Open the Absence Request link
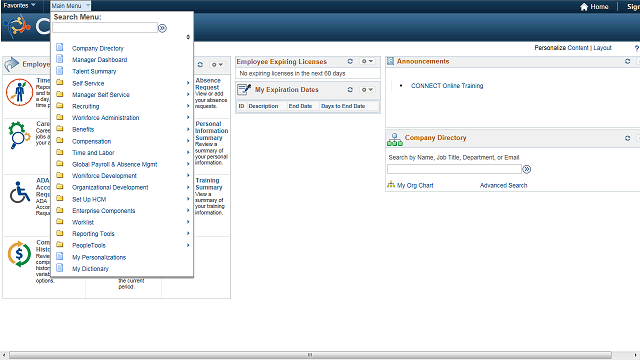 pyautogui.click(x=208, y=84)
